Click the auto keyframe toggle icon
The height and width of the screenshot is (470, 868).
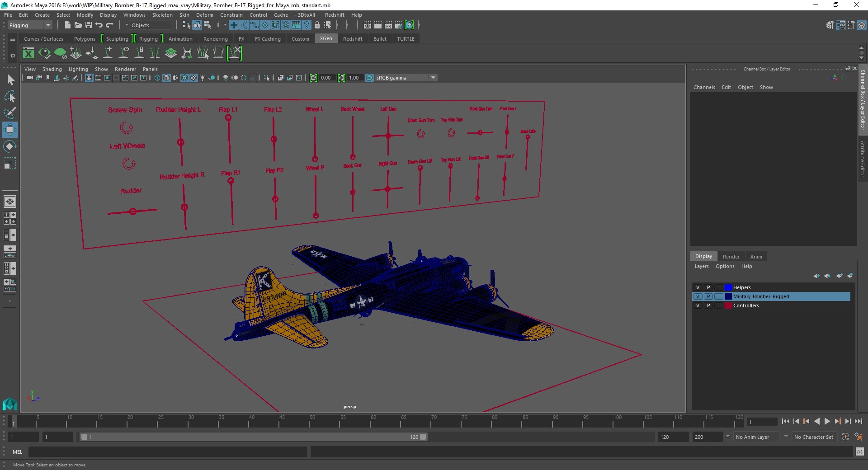(845, 437)
